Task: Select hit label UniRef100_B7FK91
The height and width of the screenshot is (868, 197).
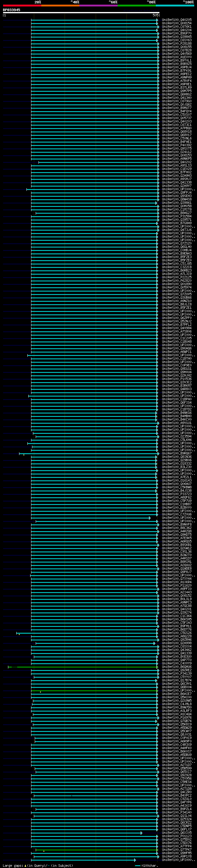Action: [177, 71]
